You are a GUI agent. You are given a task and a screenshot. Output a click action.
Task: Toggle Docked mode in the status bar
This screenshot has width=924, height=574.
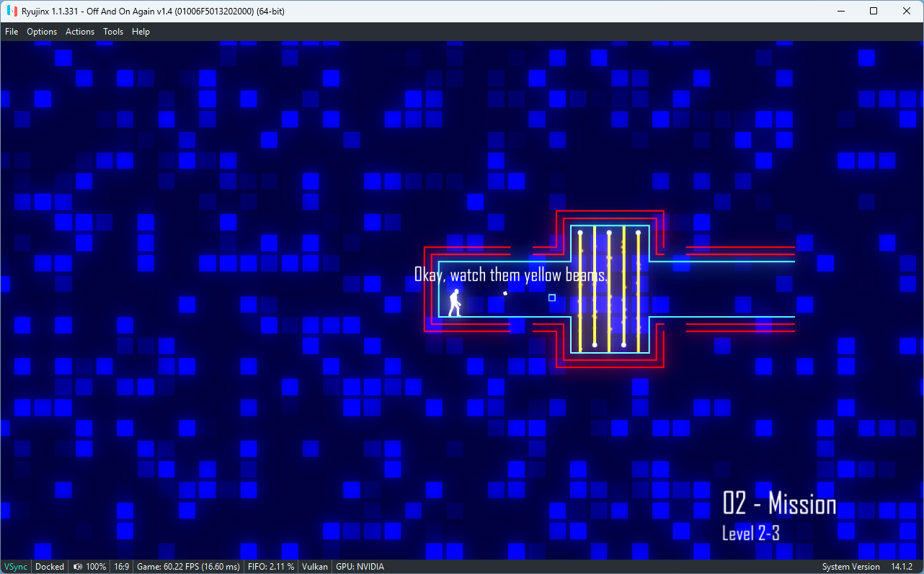(50, 567)
